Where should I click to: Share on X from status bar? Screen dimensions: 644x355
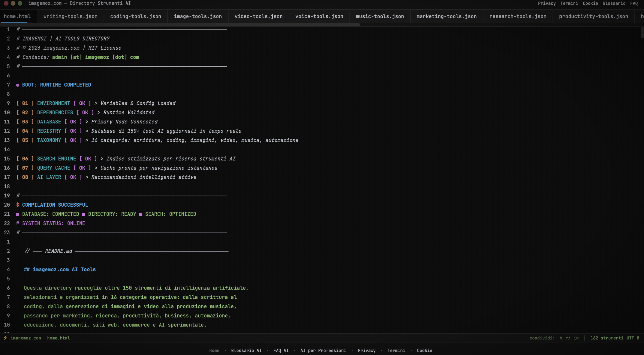tap(561, 338)
